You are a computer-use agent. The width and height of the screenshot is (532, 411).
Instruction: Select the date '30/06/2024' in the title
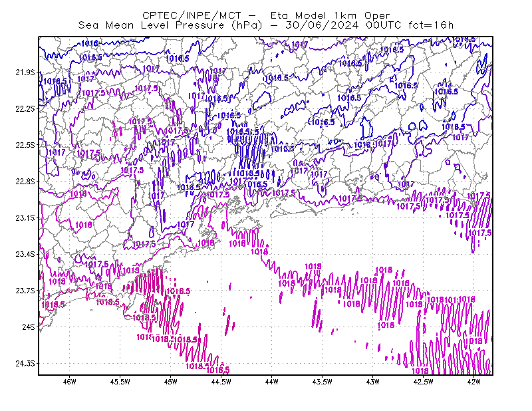(x=322, y=25)
